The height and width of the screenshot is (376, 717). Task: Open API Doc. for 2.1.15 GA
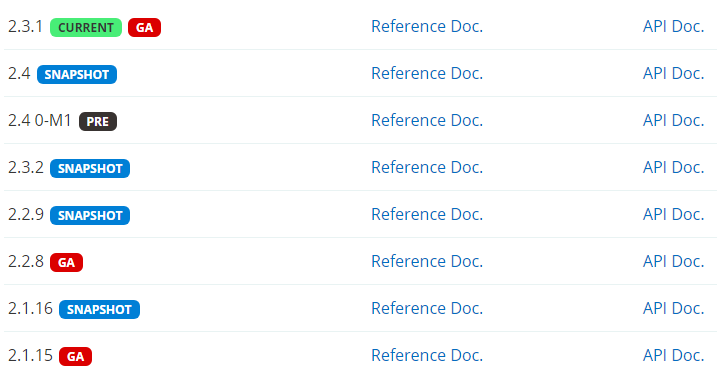point(673,355)
